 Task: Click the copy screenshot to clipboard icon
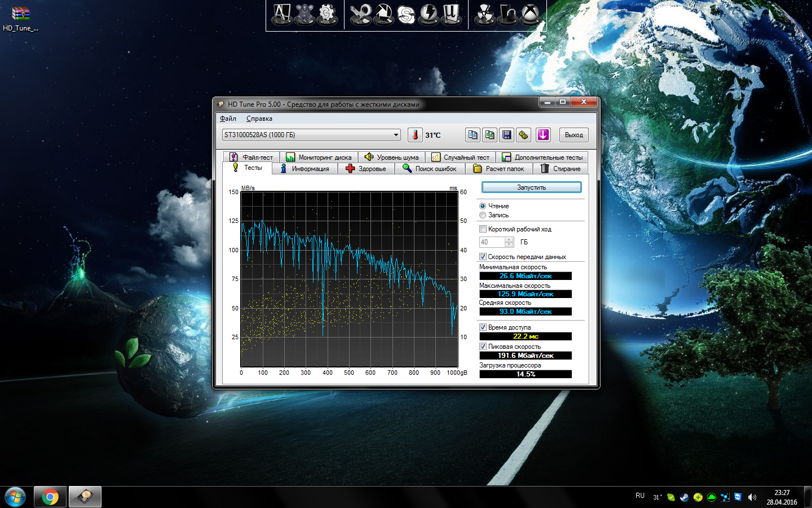tap(489, 135)
